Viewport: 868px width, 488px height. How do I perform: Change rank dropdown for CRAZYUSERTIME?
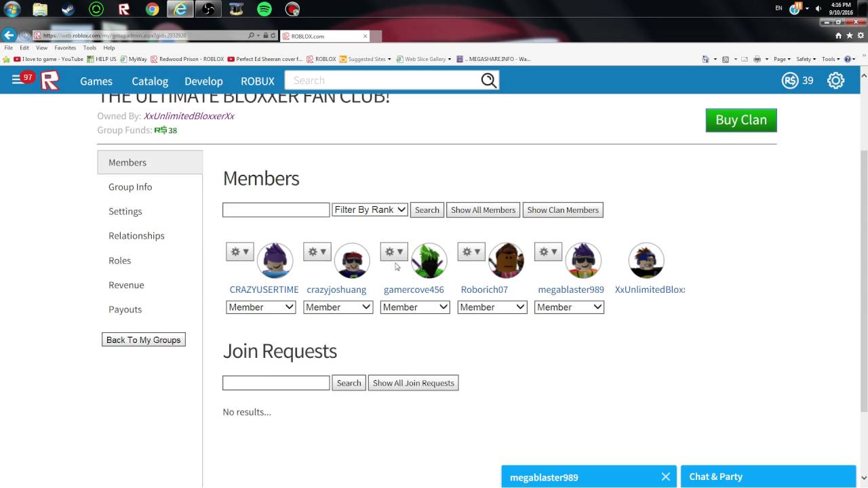pos(261,307)
